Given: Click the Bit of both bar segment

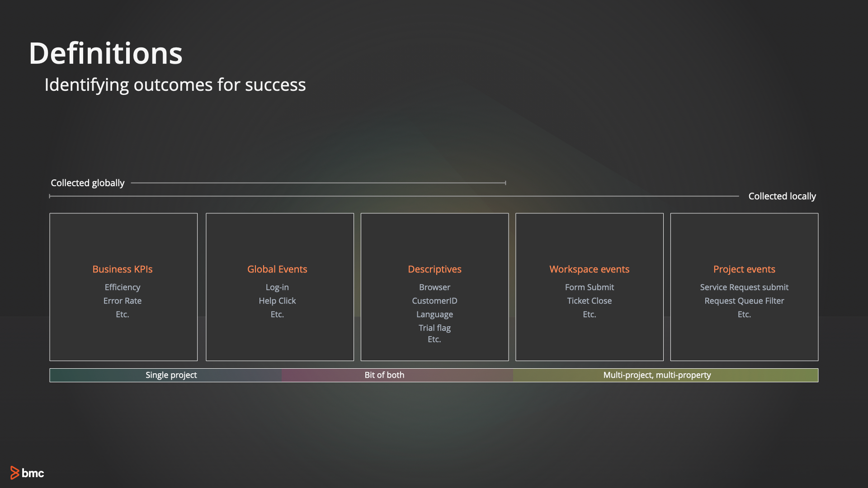Looking at the screenshot, I should click(x=384, y=375).
